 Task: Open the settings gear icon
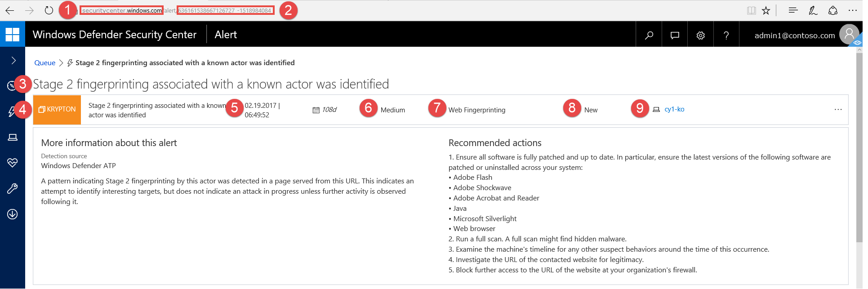(x=700, y=35)
